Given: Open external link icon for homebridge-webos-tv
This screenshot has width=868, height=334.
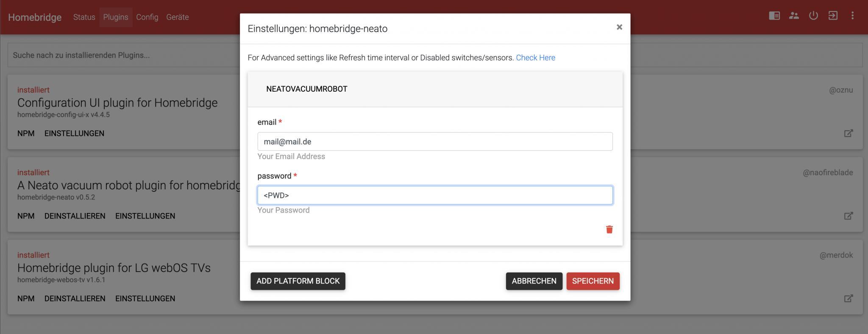Looking at the screenshot, I should click(x=849, y=298).
